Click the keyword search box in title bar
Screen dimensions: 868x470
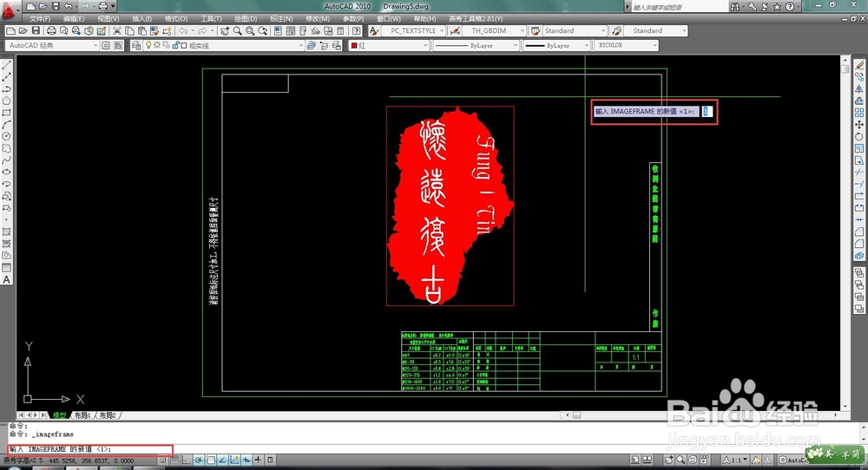[x=680, y=7]
